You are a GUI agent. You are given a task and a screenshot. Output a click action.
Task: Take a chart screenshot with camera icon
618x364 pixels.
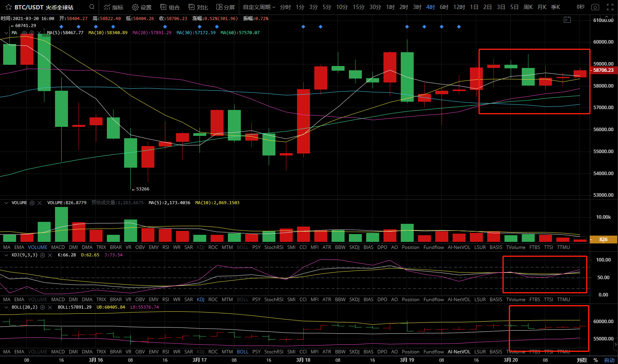coord(595,7)
